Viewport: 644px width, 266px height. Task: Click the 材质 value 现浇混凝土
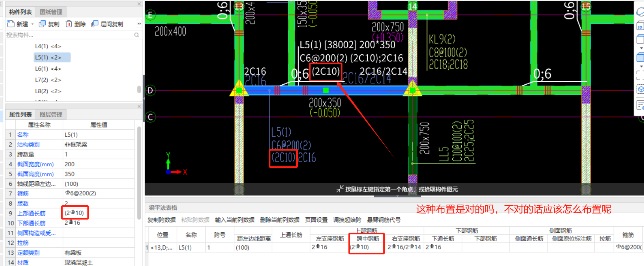pyautogui.click(x=99, y=262)
